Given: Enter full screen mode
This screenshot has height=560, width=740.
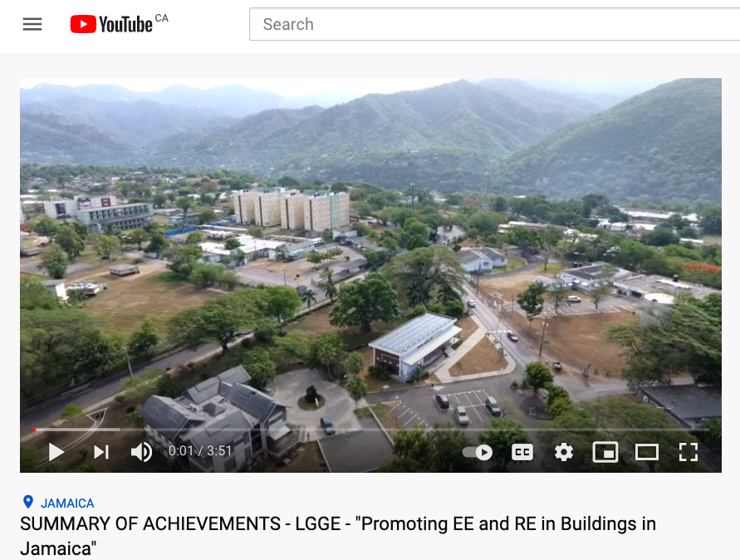Looking at the screenshot, I should (x=688, y=452).
